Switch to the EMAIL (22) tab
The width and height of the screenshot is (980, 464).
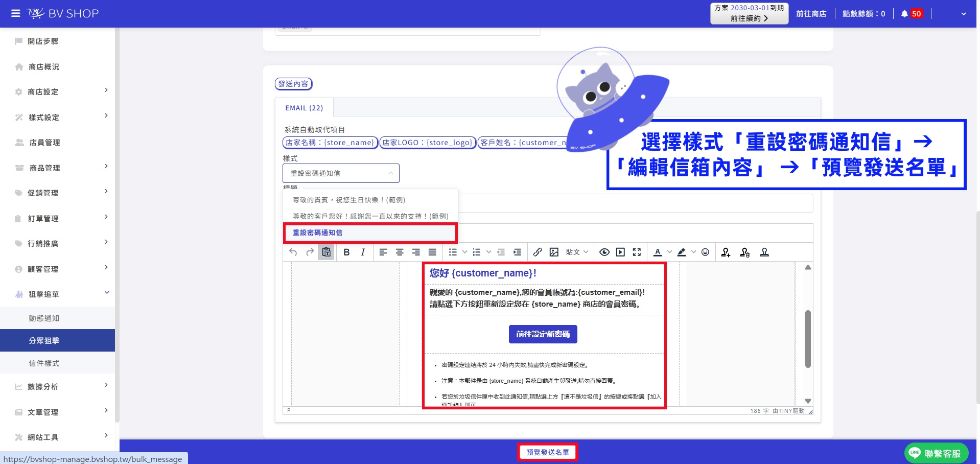304,108
